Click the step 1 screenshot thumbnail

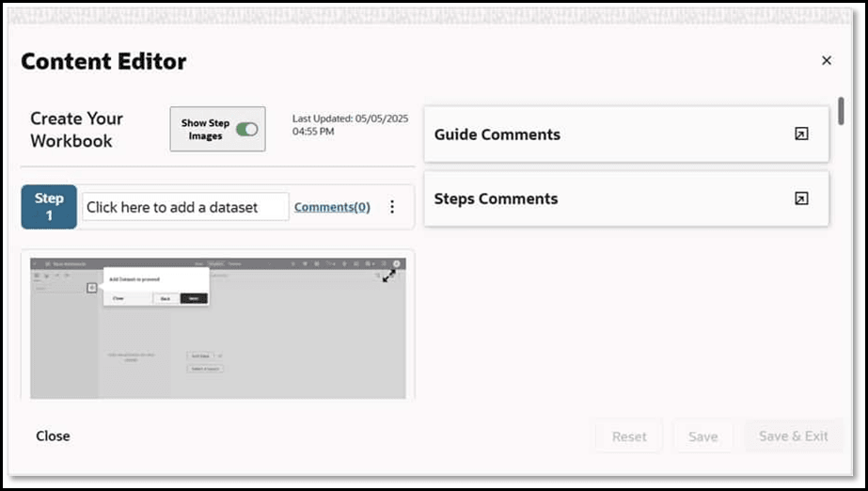217,328
